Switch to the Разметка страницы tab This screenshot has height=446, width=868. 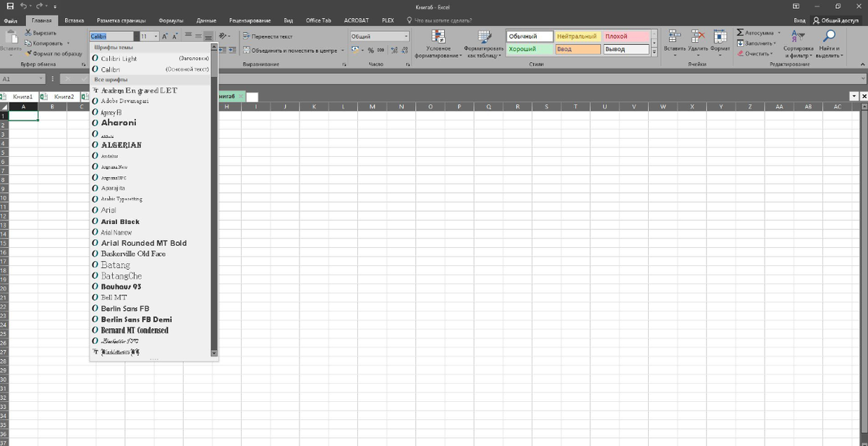click(x=121, y=21)
